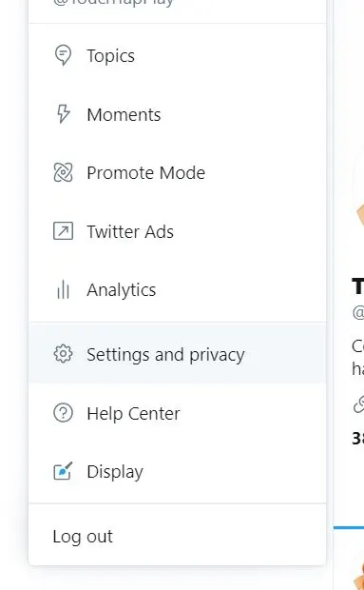The height and width of the screenshot is (590, 364).
Task: Open the Twitter Ads text link
Action: (130, 231)
